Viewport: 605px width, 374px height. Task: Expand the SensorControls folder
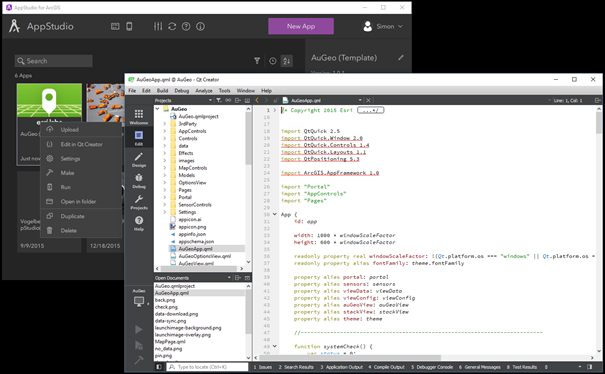coord(165,205)
